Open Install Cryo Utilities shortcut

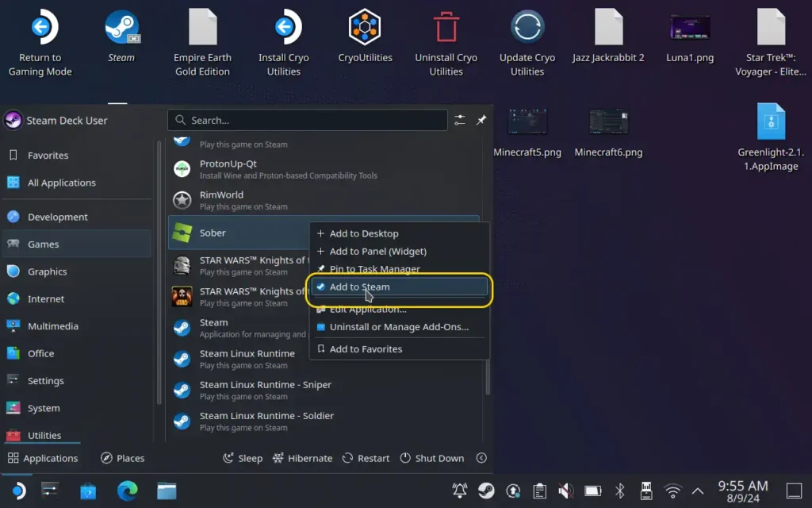284,43
